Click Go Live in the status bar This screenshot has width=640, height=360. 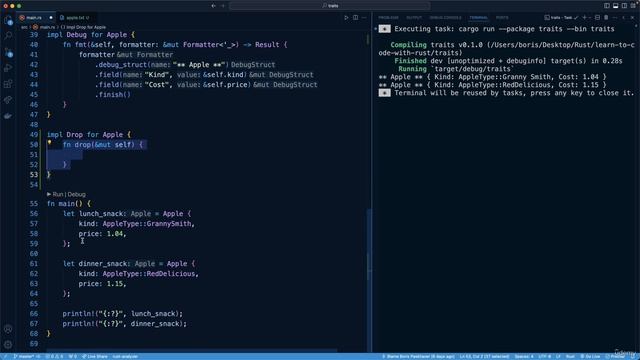(590, 356)
